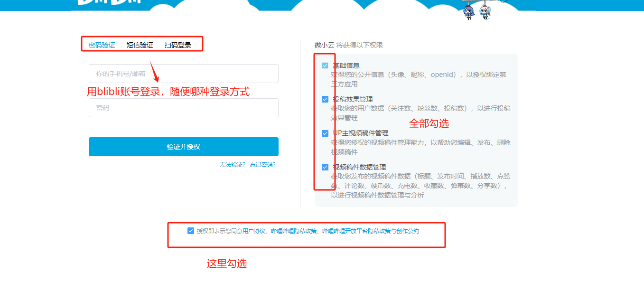Screen dimensions: 644x301
Task: Click the 微小云 将获得以下权限 heading
Action: coord(349,45)
